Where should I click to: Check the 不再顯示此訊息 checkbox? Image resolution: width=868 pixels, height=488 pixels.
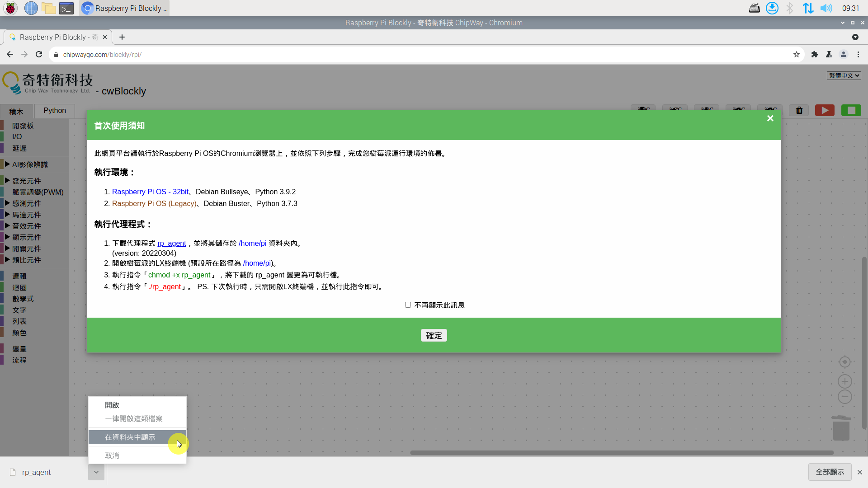click(408, 305)
